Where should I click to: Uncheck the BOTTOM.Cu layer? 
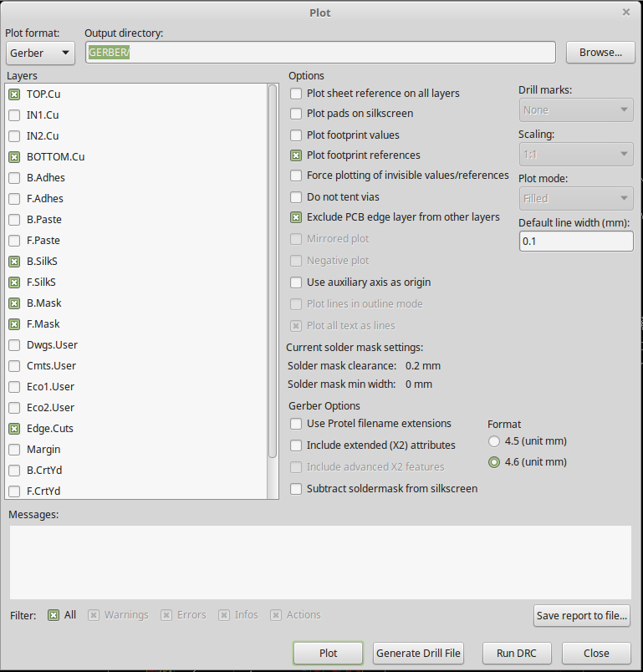click(14, 157)
